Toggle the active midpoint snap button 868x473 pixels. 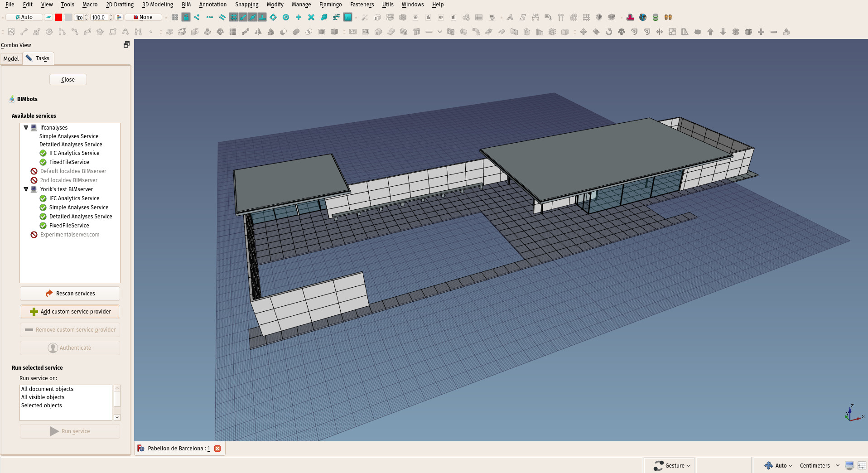[x=252, y=17]
